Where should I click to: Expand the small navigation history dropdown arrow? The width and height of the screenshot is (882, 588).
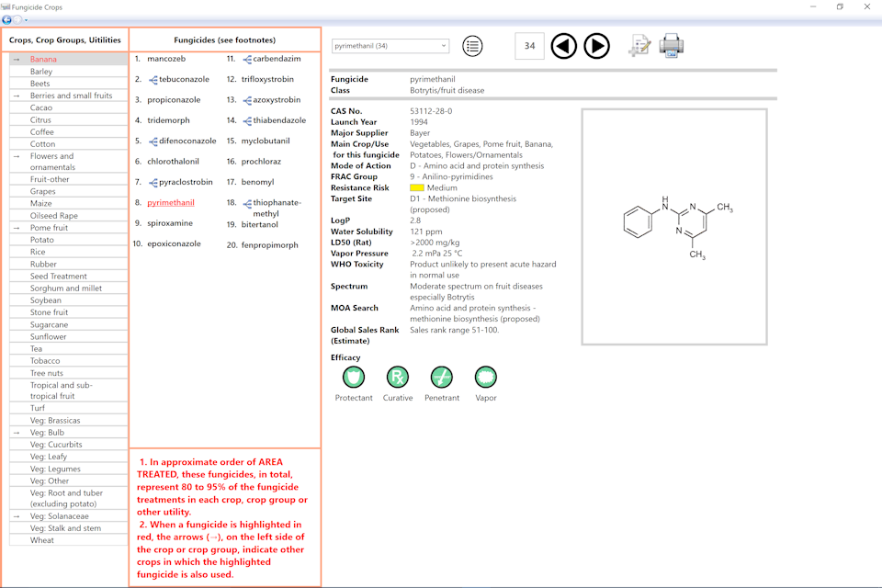(x=26, y=19)
